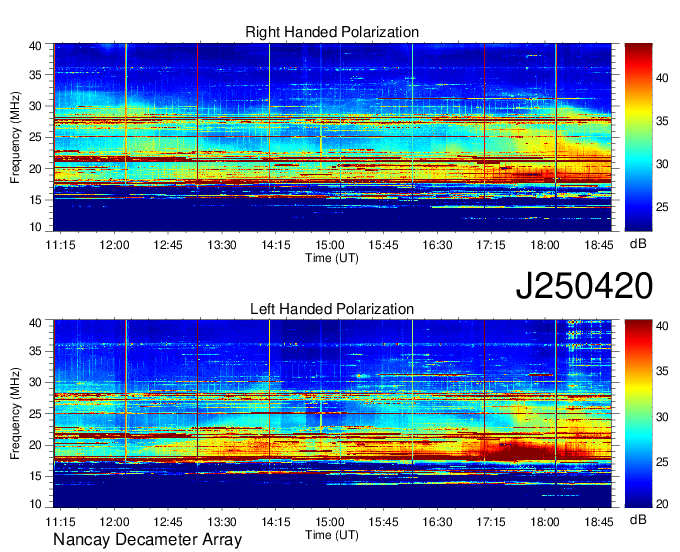Click 15:00 tick on left-handed time axis
The height and width of the screenshot is (552, 680).
point(330,522)
